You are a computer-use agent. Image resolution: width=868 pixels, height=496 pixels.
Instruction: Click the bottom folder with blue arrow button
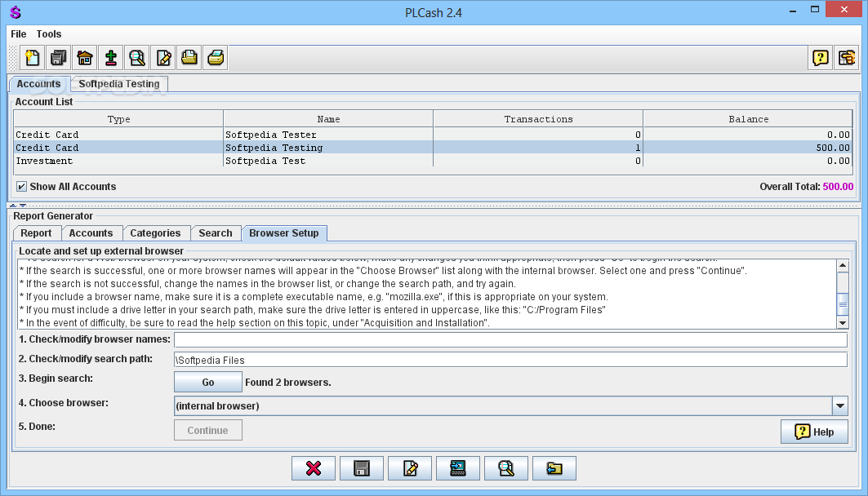[554, 468]
